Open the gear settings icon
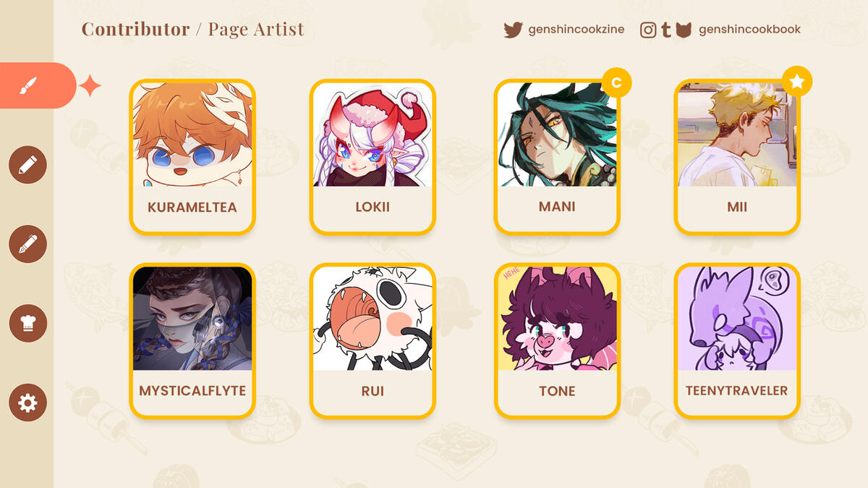The height and width of the screenshot is (488, 868). pyautogui.click(x=27, y=403)
